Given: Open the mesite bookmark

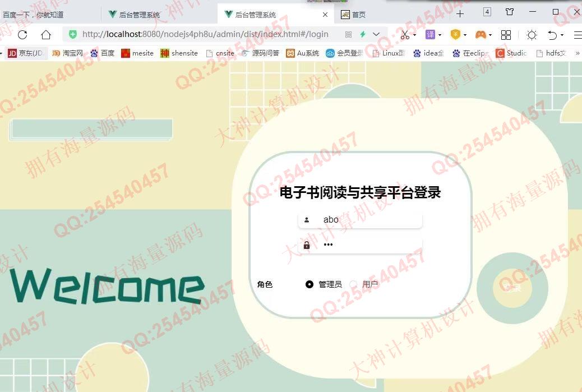Looking at the screenshot, I should pyautogui.click(x=137, y=53).
